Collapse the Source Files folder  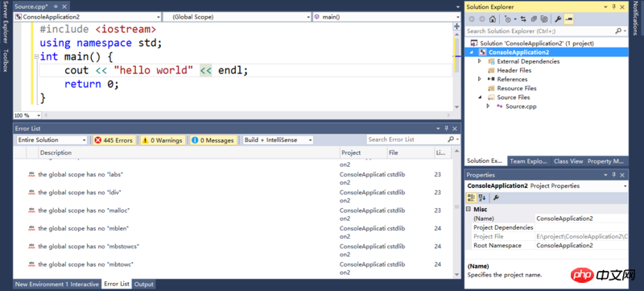tap(479, 98)
